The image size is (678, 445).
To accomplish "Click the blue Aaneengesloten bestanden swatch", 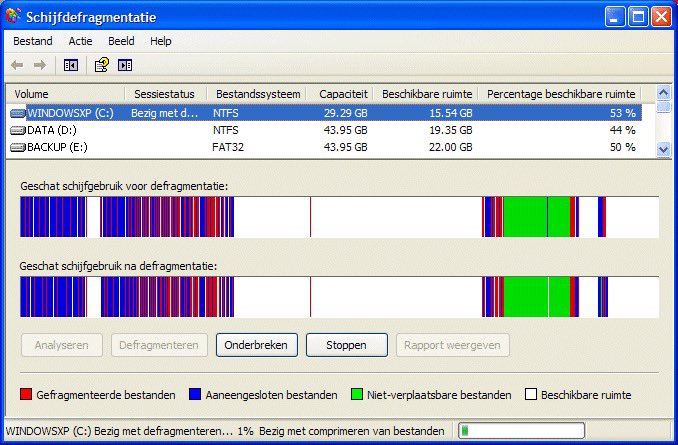I will coord(195,394).
